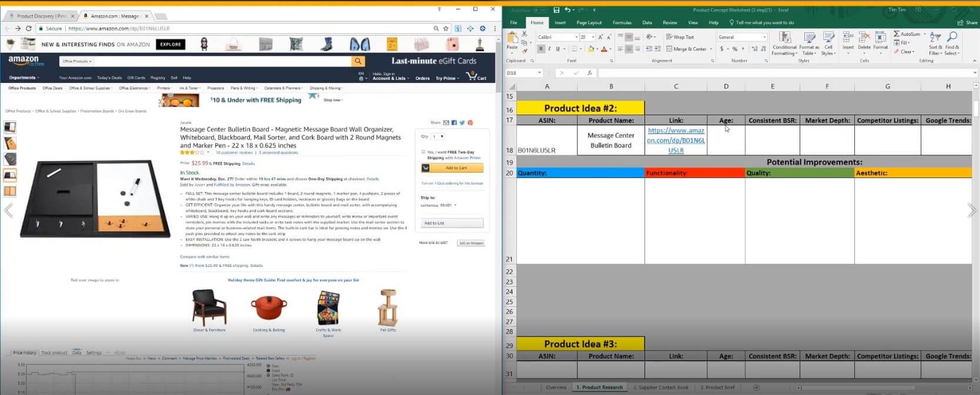Open the Page Layout ribbon tab in Excel
The image size is (980, 395).
click(589, 22)
